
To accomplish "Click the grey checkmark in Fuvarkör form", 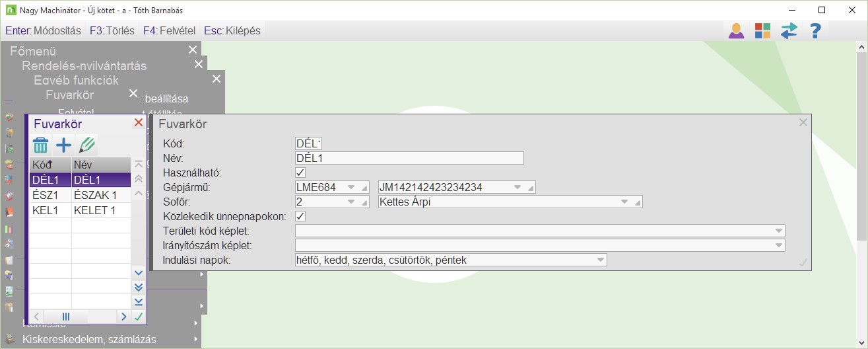I will click(x=803, y=262).
